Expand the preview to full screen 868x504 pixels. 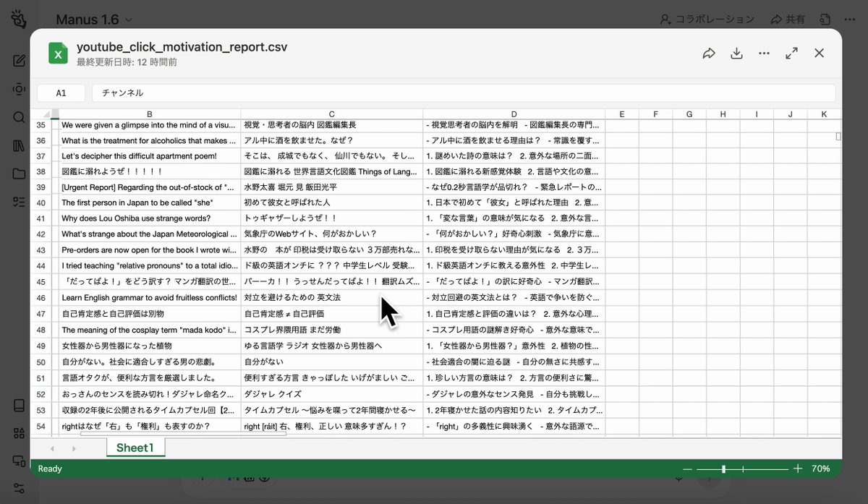click(x=791, y=54)
